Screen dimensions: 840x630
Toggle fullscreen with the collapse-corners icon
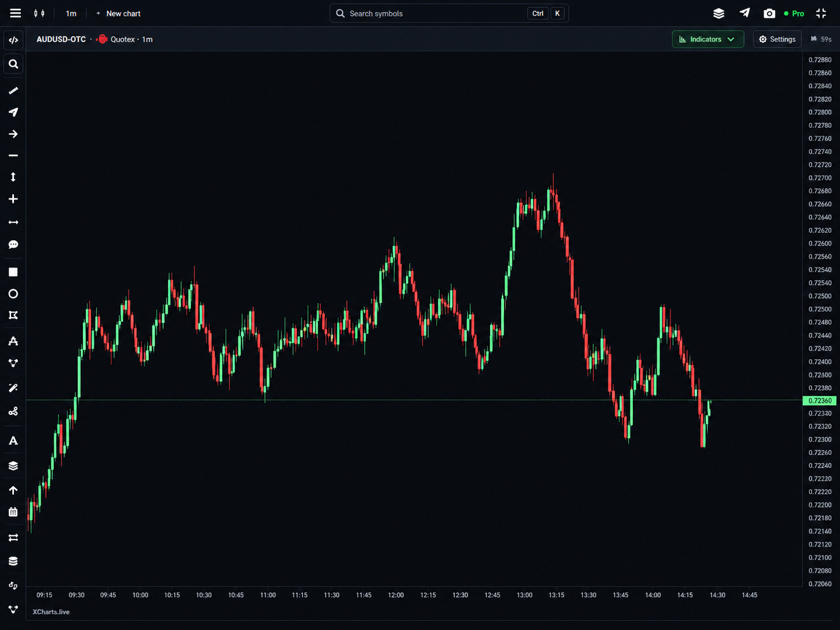point(821,13)
